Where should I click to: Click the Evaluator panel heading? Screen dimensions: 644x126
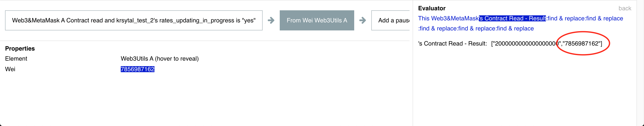click(x=432, y=8)
